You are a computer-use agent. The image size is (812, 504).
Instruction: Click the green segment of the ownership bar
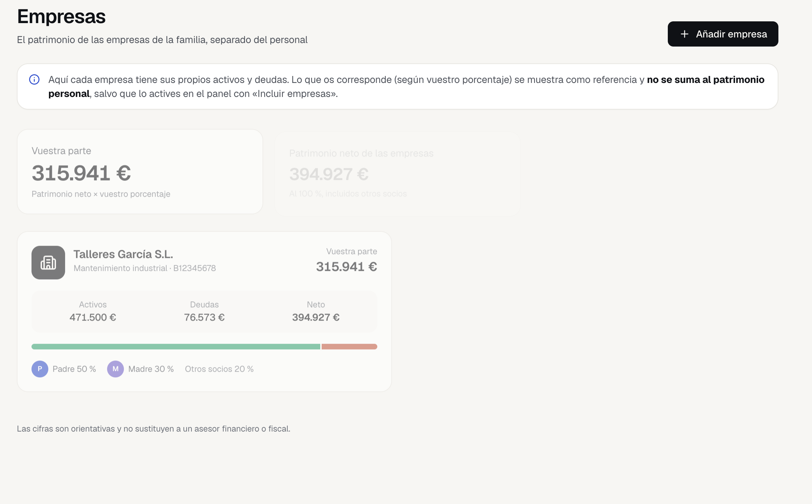pyautogui.click(x=176, y=346)
